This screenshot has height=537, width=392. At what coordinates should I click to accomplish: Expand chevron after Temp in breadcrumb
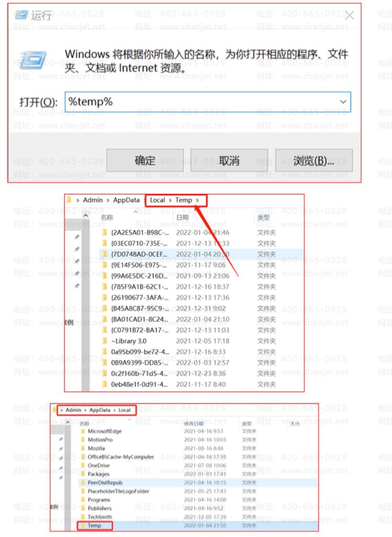click(x=198, y=200)
